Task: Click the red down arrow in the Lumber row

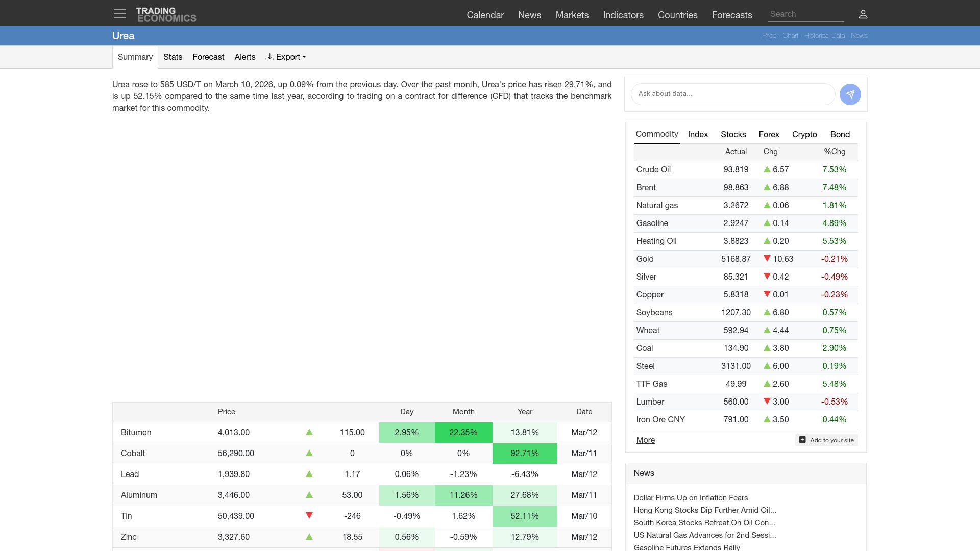Action: [x=767, y=402]
